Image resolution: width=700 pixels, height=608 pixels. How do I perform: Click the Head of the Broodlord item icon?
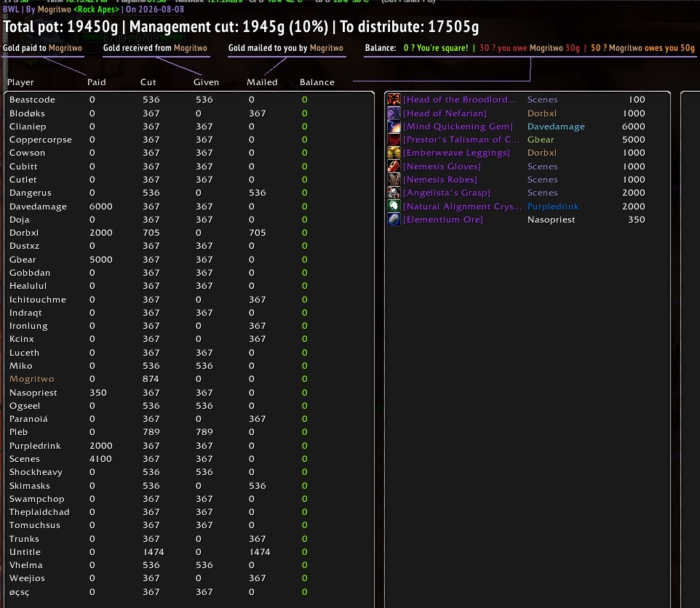coord(394,100)
